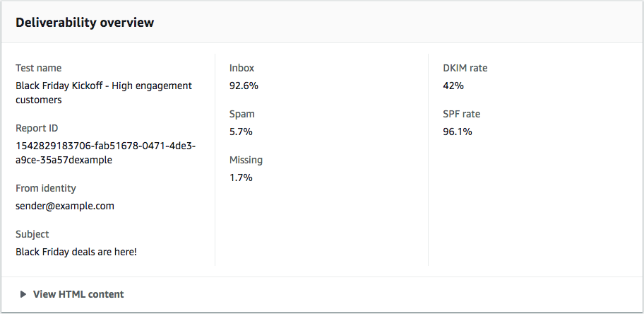Click the View HTML content label text
The height and width of the screenshot is (314, 644).
[78, 294]
